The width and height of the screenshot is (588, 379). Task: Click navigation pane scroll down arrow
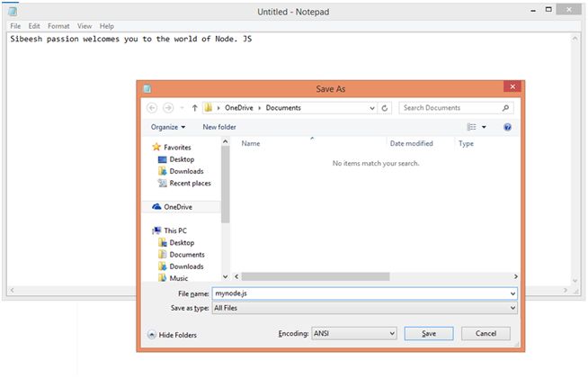[x=225, y=276]
